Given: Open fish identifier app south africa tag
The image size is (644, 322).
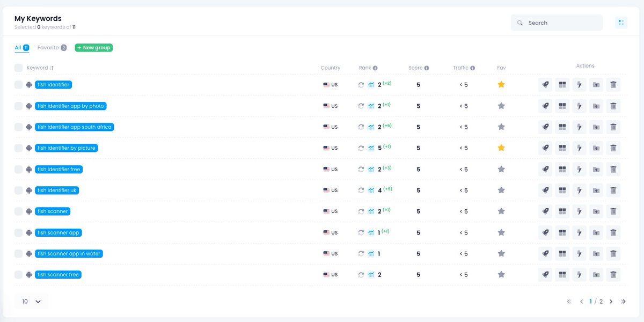Looking at the screenshot, I should coord(75,127).
